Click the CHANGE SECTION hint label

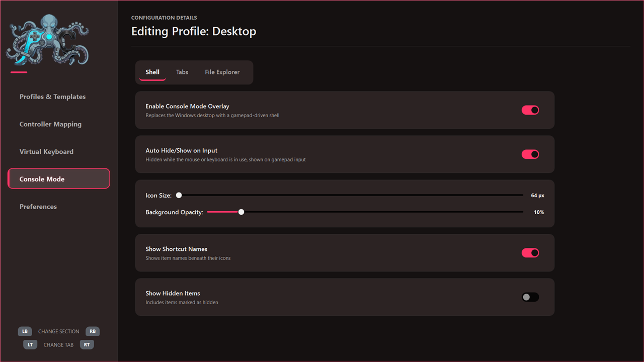[59, 331]
